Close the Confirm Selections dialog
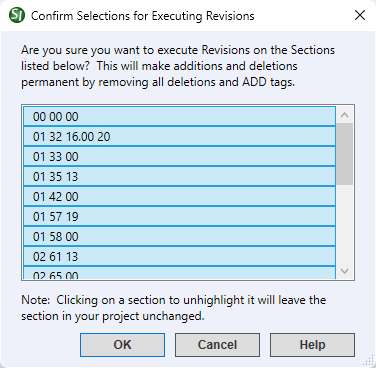376x368 pixels. click(x=360, y=15)
